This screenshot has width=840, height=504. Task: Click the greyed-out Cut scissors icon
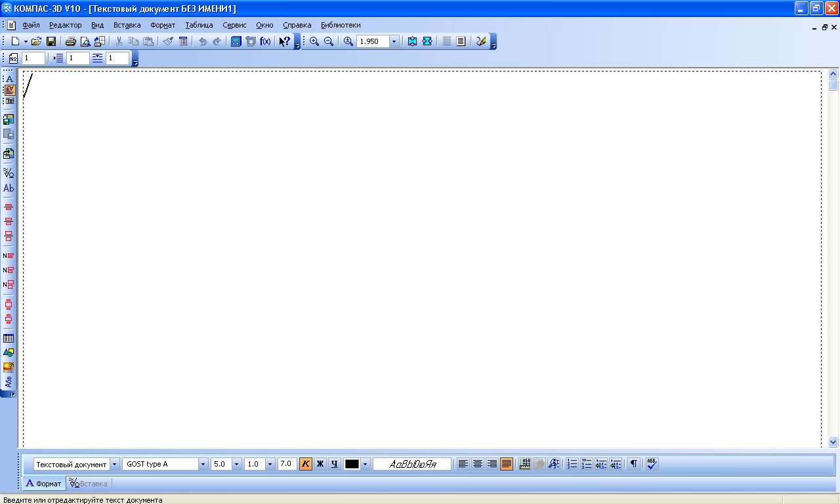click(x=119, y=41)
